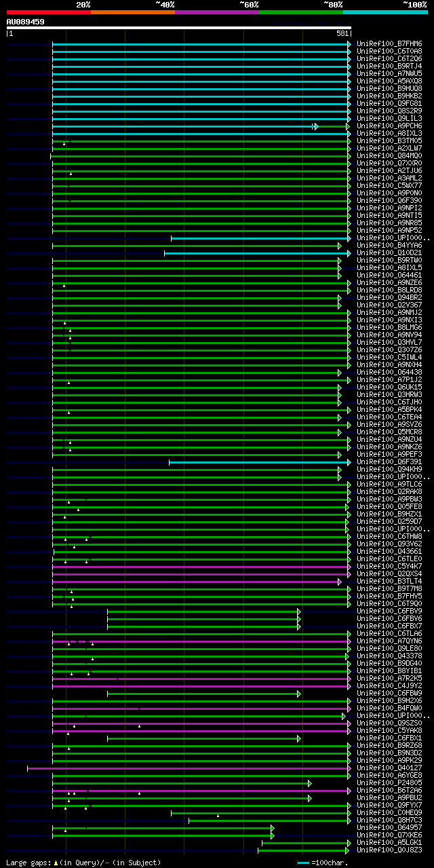Click the UniRef100_B3TM05 hit label
434x868 pixels.
(389, 140)
